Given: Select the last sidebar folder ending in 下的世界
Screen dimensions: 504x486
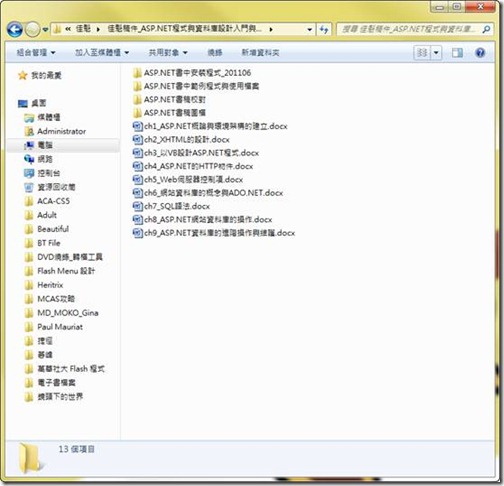Looking at the screenshot, I should 54,397.
